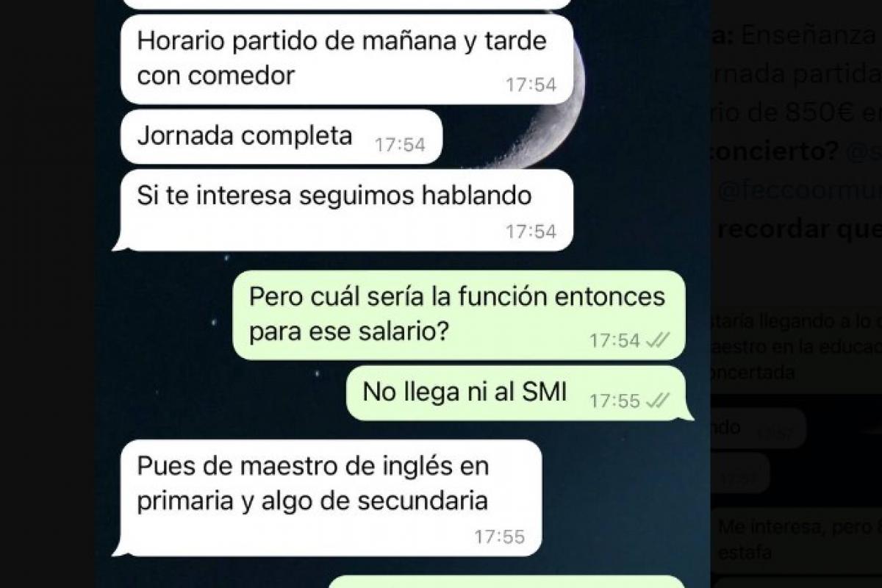
Task: Click the 17:54 timestamp on "Jornada completa"
Action: (x=400, y=145)
